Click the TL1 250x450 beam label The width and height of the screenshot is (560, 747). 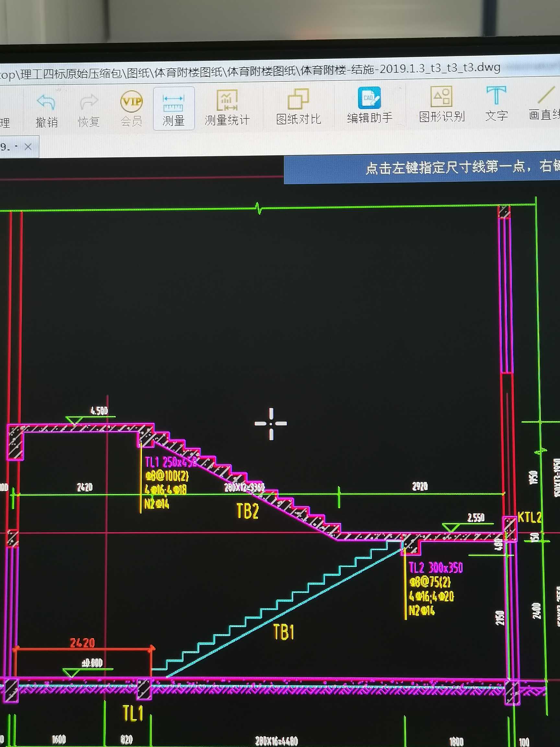coord(171,462)
